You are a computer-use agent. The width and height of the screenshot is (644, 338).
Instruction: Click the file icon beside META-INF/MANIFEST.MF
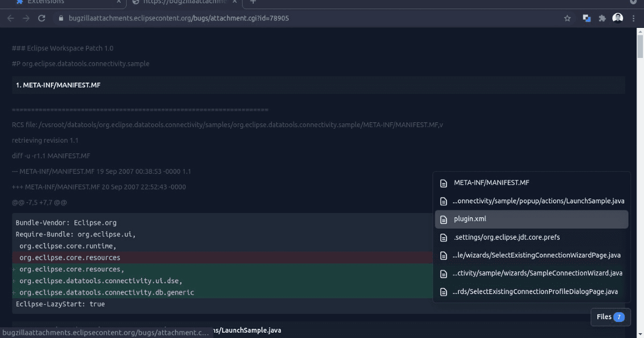click(444, 183)
